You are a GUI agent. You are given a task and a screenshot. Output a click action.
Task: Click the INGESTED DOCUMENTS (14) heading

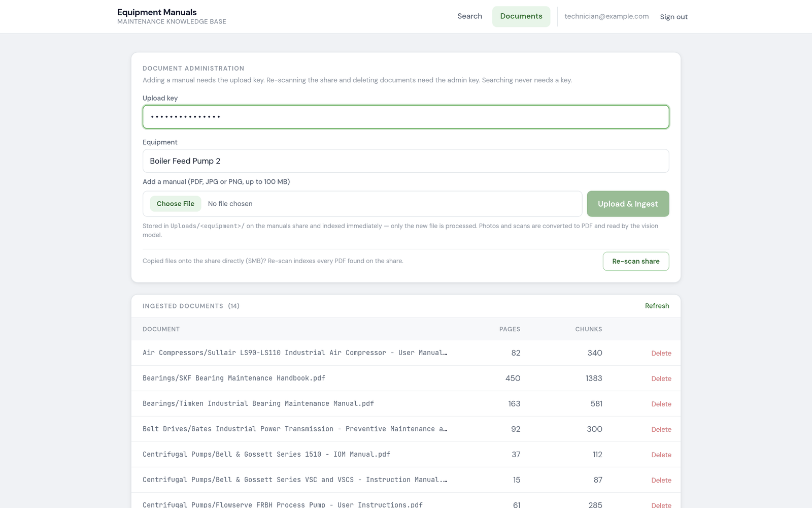191,306
